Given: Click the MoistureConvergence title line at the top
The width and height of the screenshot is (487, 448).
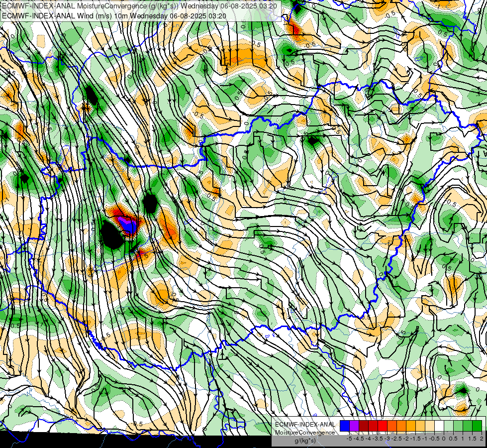Looking at the screenshot, I should click(139, 6).
